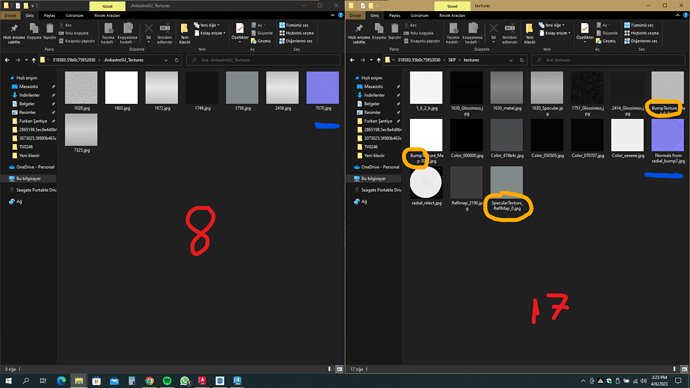Select Bu bilgisayar in right window sidebar
The height and width of the screenshot is (388, 690).
373,179
